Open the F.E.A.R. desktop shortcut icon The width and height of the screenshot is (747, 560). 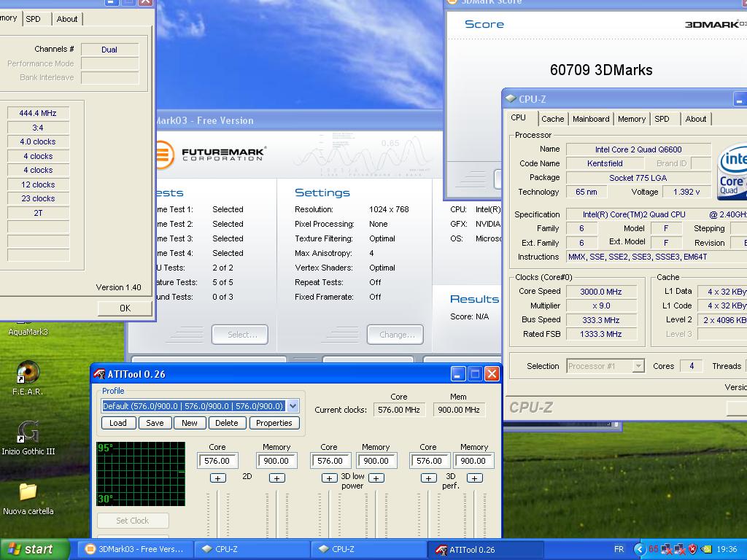28,373
